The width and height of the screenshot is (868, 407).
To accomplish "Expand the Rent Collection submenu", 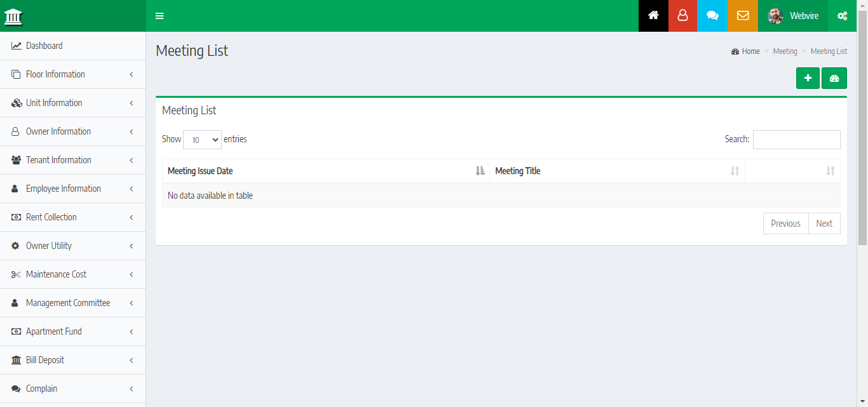I will click(x=73, y=217).
